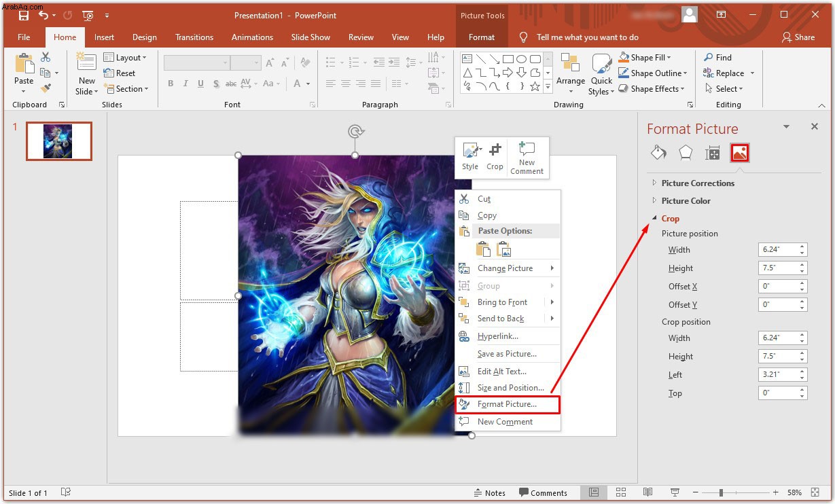Toggle text Shadow button

(x=216, y=84)
